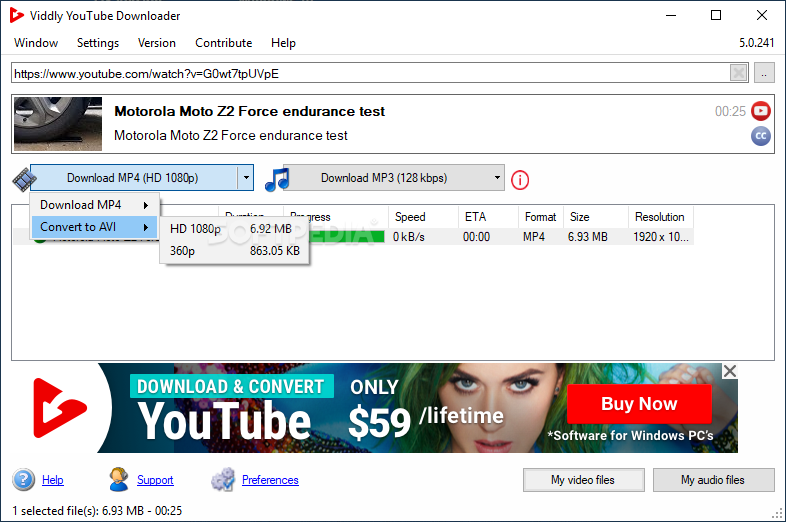Click the blue Help question mark icon

24,480
